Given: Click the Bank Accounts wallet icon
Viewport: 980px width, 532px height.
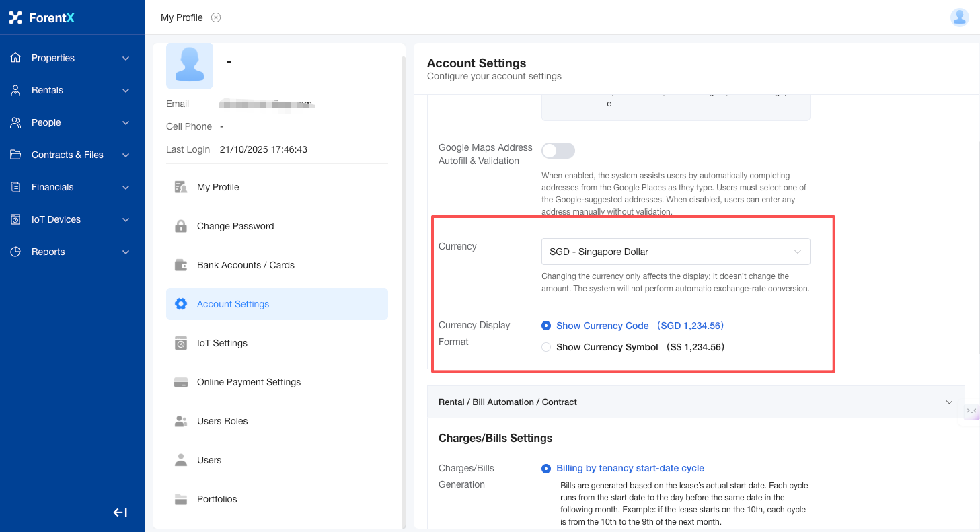Looking at the screenshot, I should tap(181, 265).
